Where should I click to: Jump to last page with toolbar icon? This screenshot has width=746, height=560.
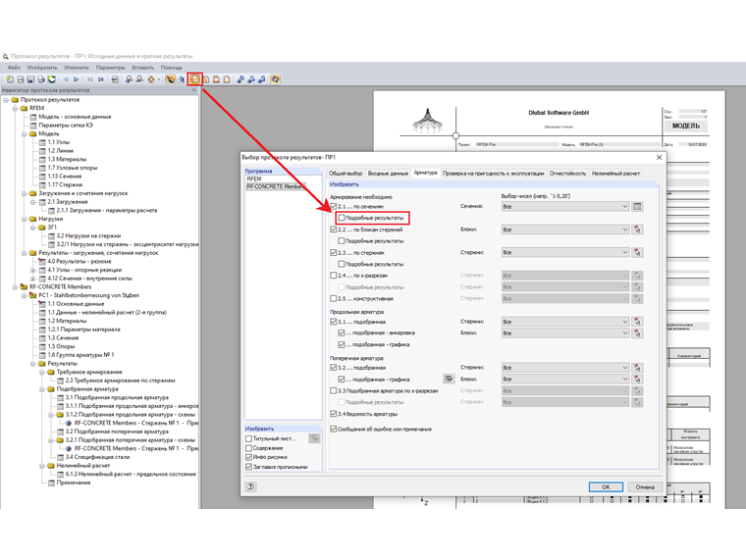pos(101,79)
